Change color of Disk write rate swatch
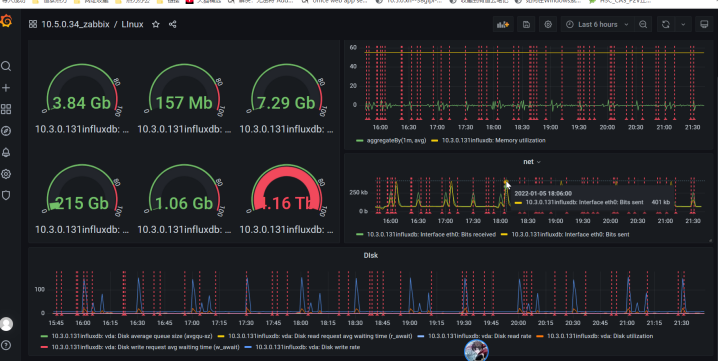 (x=248, y=347)
